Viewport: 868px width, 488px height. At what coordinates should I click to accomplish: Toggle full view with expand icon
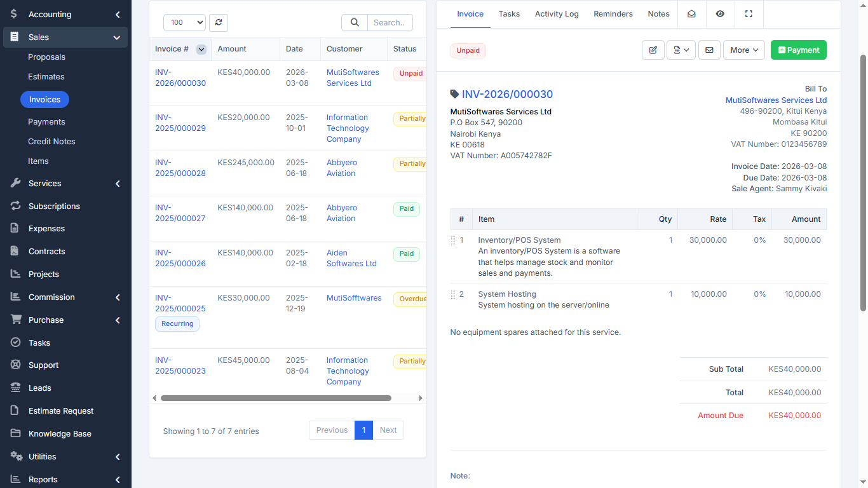(749, 13)
